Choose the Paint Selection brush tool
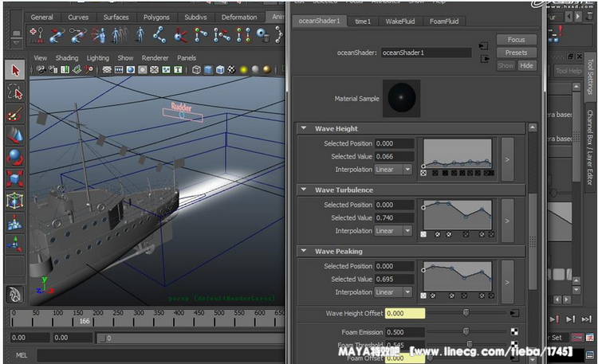The image size is (598, 364). 15,114
